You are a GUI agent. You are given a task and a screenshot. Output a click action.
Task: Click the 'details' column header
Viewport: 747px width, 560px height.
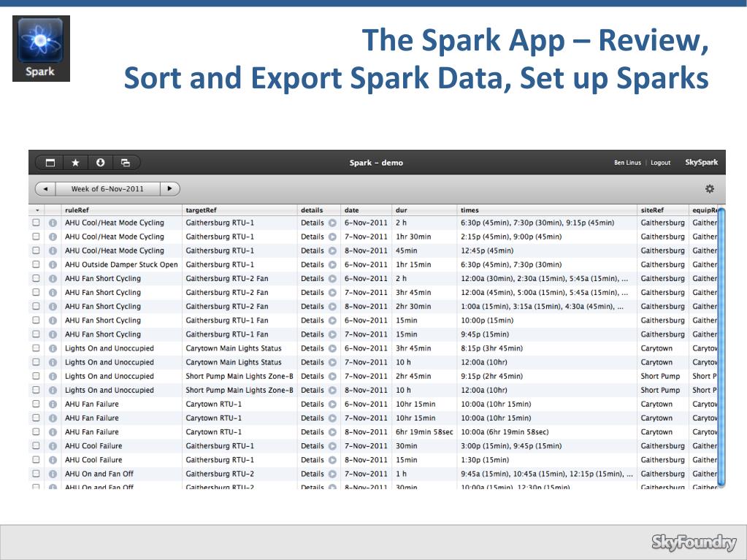tap(312, 210)
